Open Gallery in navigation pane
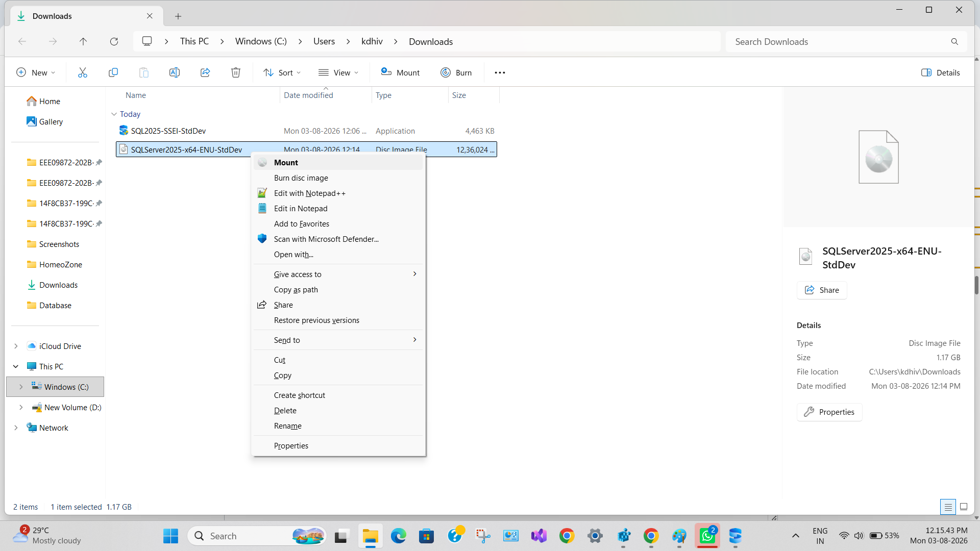Screen dimensions: 980x551 51,121
